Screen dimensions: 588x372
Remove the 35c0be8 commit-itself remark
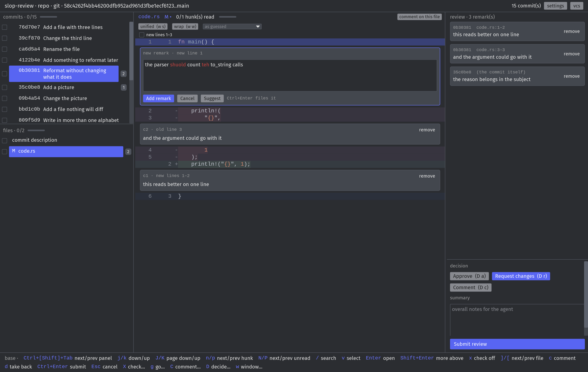572,76
